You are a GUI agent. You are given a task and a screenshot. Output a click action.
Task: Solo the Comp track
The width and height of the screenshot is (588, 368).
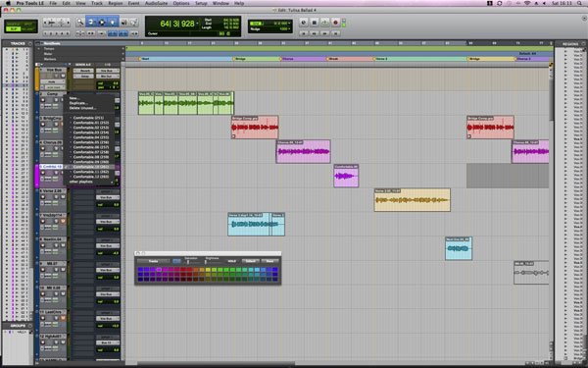coord(57,100)
